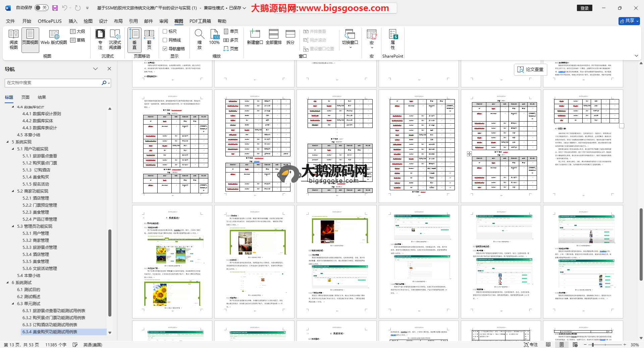Open a New Window
Image resolution: width=644 pixels, height=348 pixels.
255,38
